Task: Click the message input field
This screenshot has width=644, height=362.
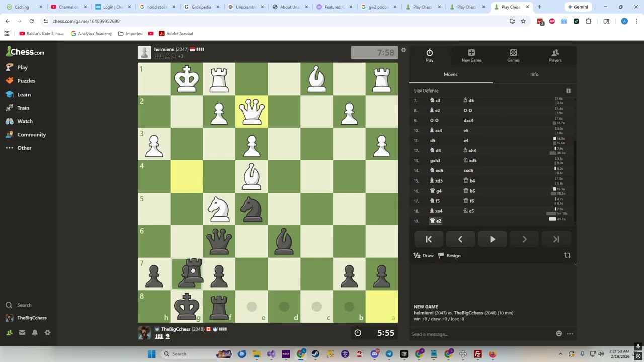Action: tap(480, 334)
